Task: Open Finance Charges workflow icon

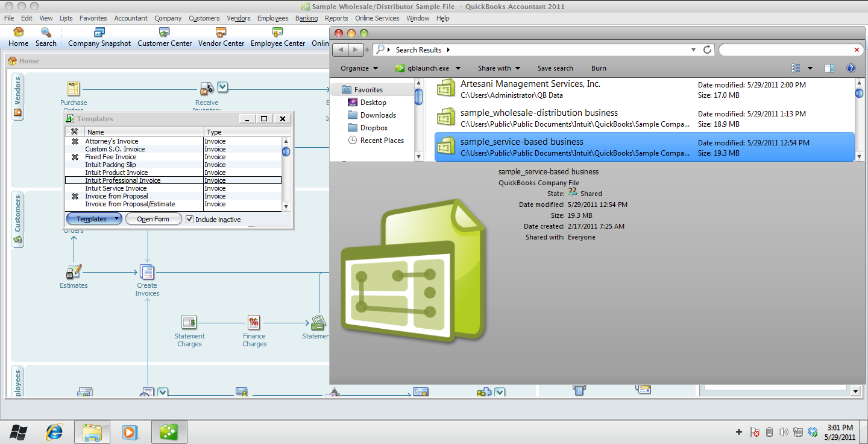Action: point(254,322)
